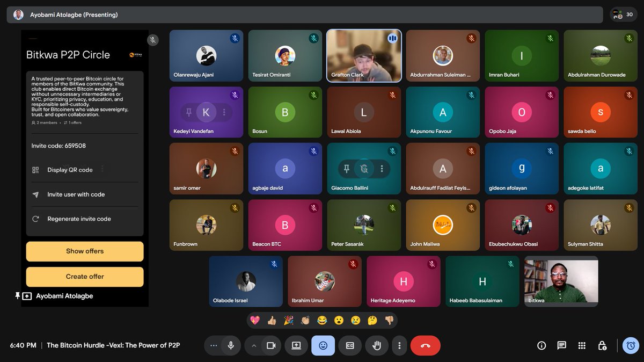
Task: Send thumbs down emoji reaction
Action: pos(389,320)
